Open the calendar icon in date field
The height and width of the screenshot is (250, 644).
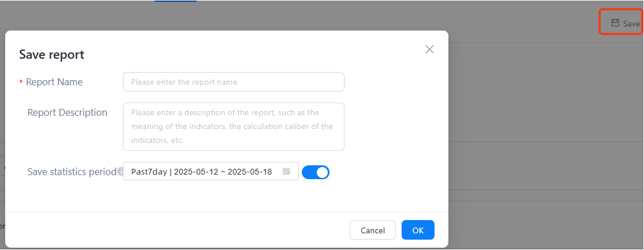click(286, 172)
